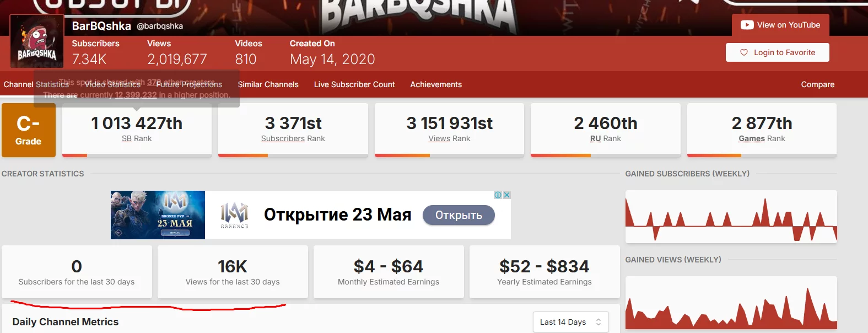Click the Login to Favorite button

pos(778,52)
